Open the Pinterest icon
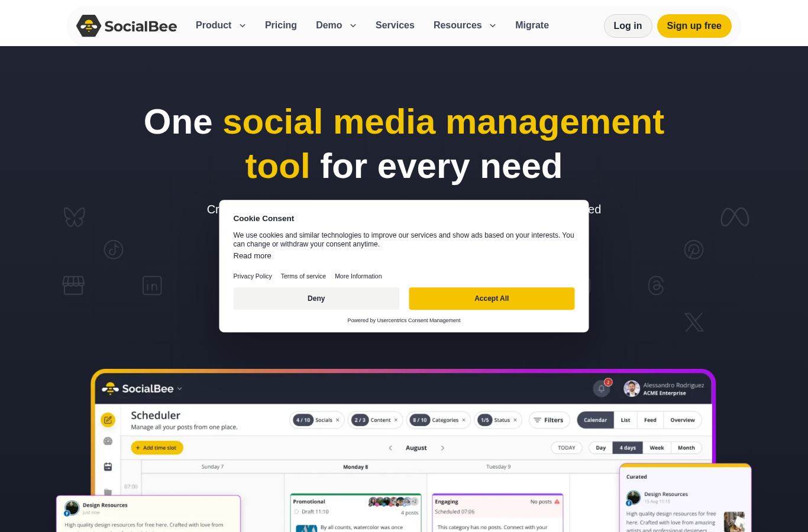 point(694,249)
